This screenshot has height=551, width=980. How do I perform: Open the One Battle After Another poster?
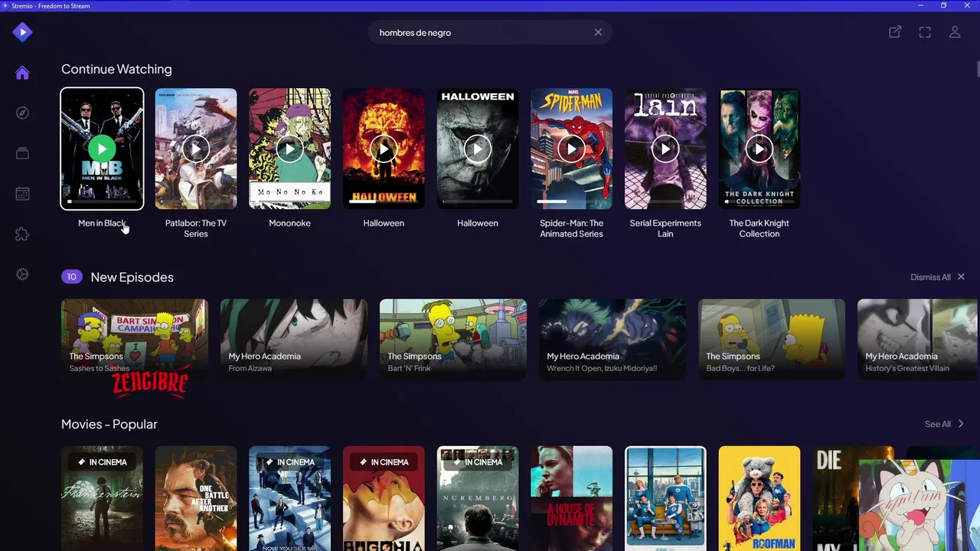tap(196, 498)
